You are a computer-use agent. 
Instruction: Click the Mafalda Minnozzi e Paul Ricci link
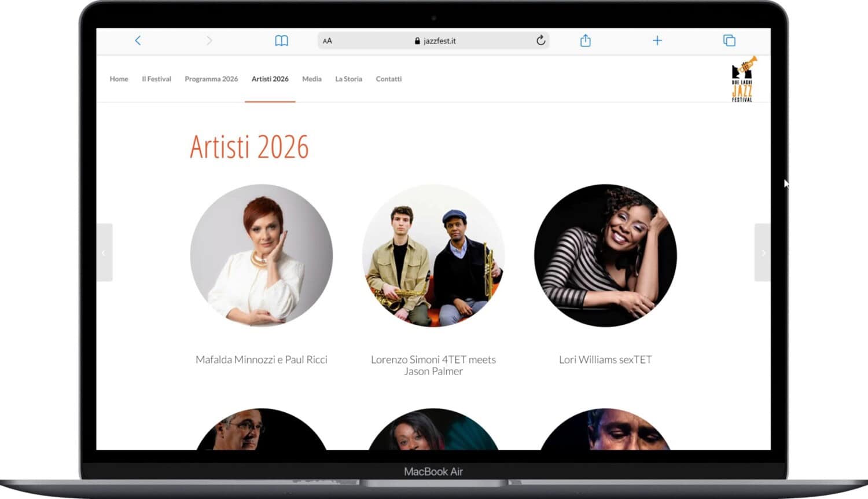coord(262,359)
